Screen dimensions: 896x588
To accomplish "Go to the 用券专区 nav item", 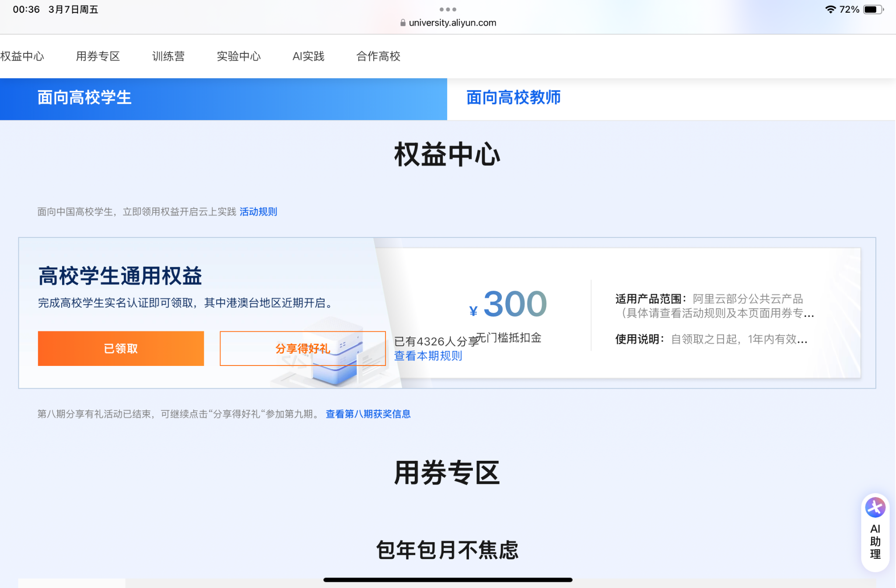I will pos(98,56).
